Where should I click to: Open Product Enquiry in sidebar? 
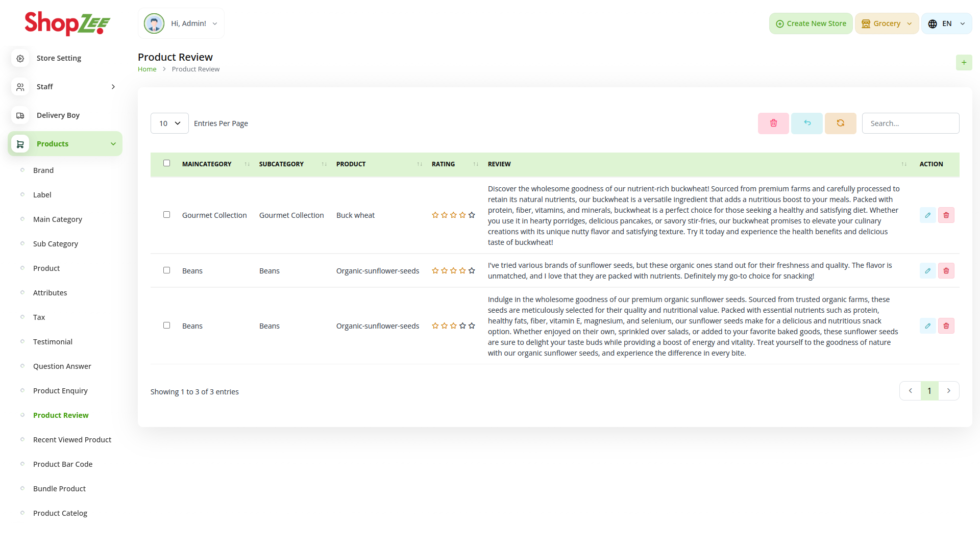[60, 391]
